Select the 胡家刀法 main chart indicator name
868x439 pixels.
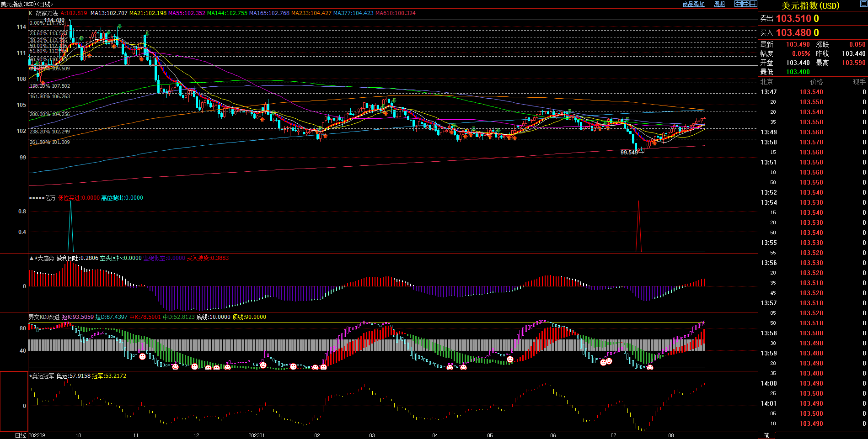[x=47, y=13]
